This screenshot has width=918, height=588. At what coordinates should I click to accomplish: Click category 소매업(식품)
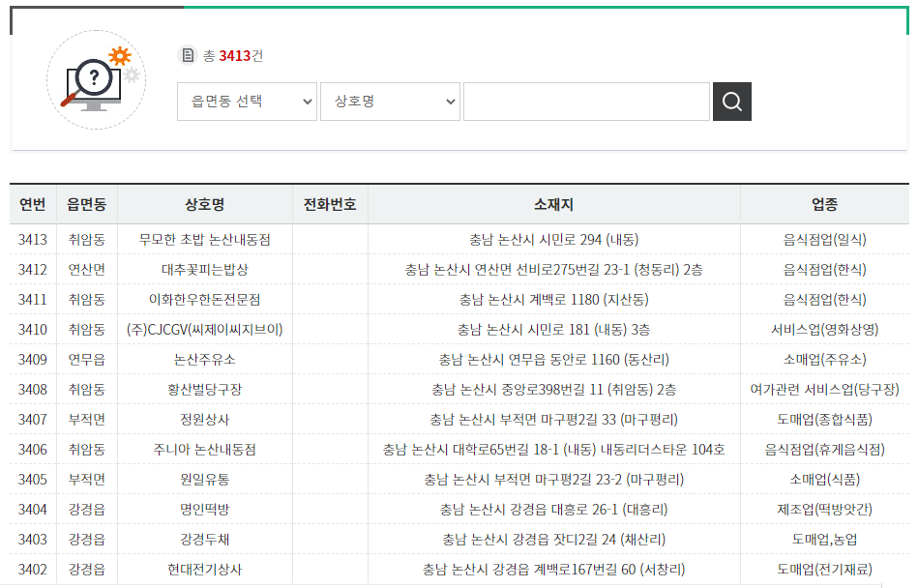tap(824, 479)
